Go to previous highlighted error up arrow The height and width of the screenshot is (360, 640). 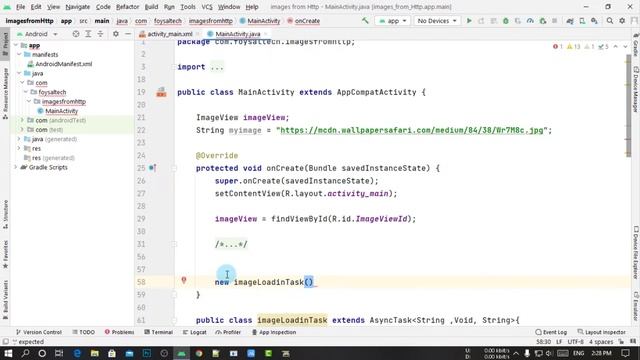[616, 47]
